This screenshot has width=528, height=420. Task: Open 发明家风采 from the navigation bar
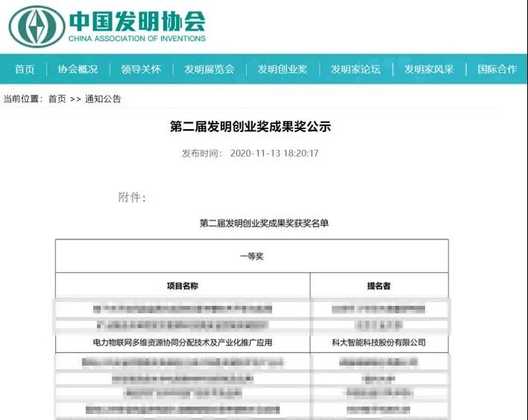coord(429,69)
